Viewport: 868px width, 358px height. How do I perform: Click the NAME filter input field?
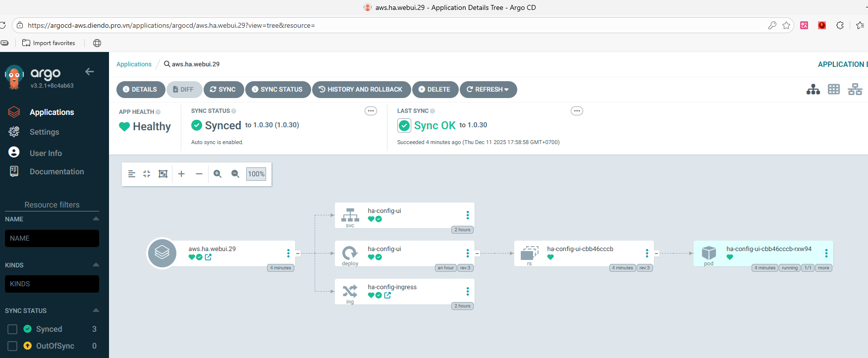(52, 238)
